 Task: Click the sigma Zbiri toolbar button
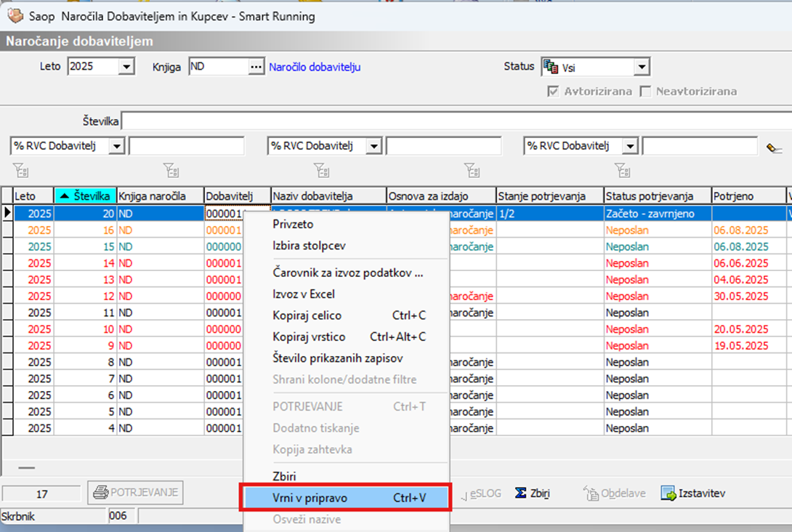pos(533,493)
